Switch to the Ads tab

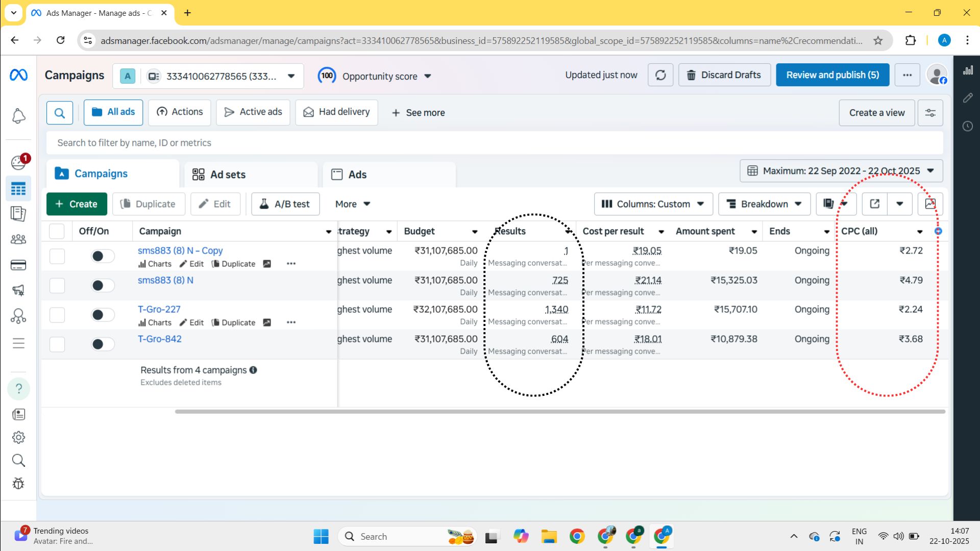tap(357, 174)
